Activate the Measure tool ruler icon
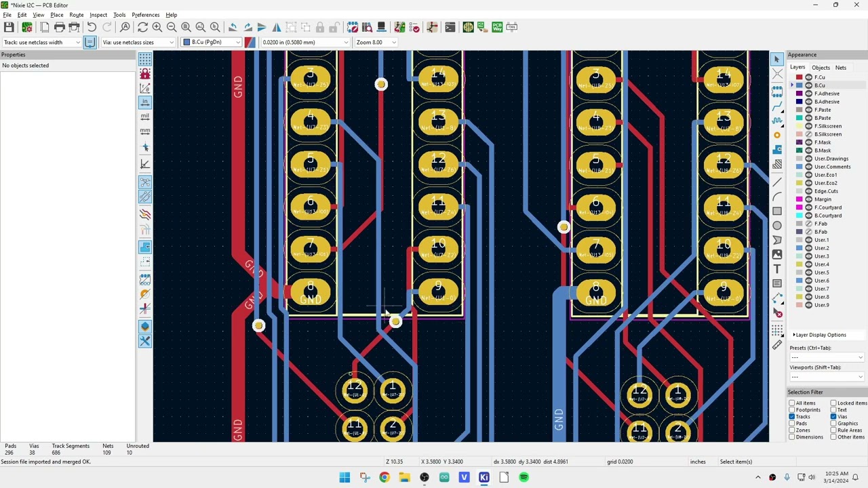 (777, 345)
